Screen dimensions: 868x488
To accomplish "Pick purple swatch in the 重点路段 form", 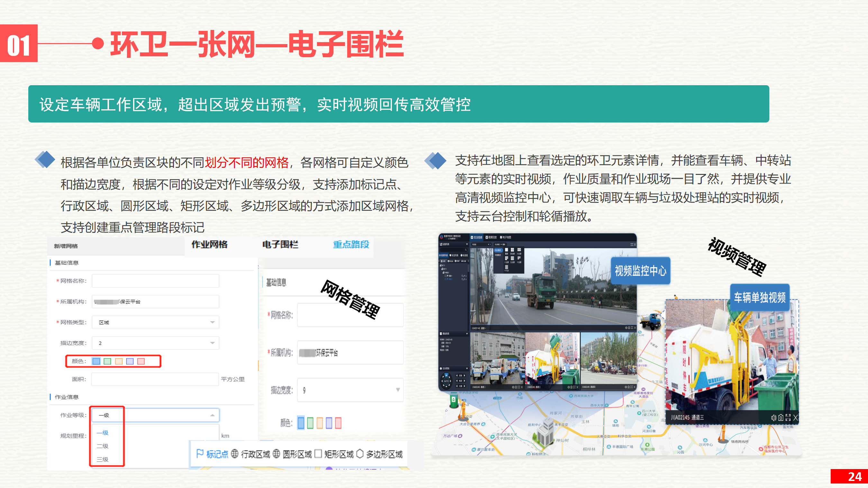I will [x=329, y=423].
